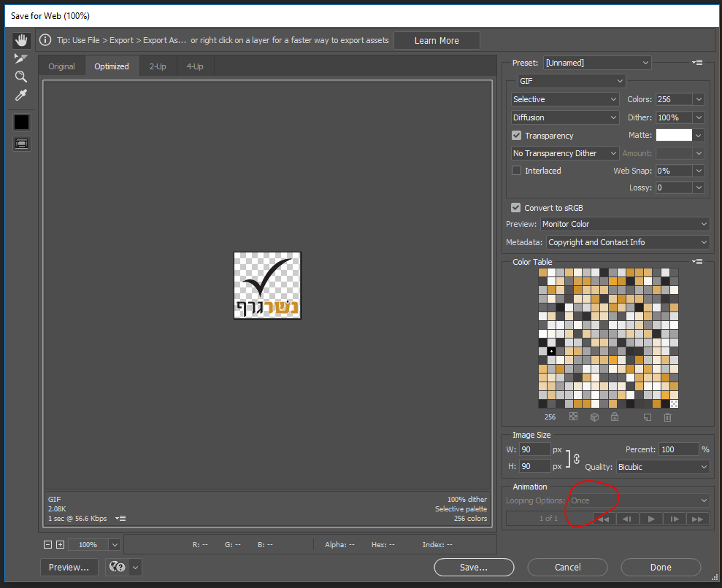The height and width of the screenshot is (588, 722).
Task: Open the Diffusion dither algorithm dropdown
Action: pyautogui.click(x=564, y=117)
